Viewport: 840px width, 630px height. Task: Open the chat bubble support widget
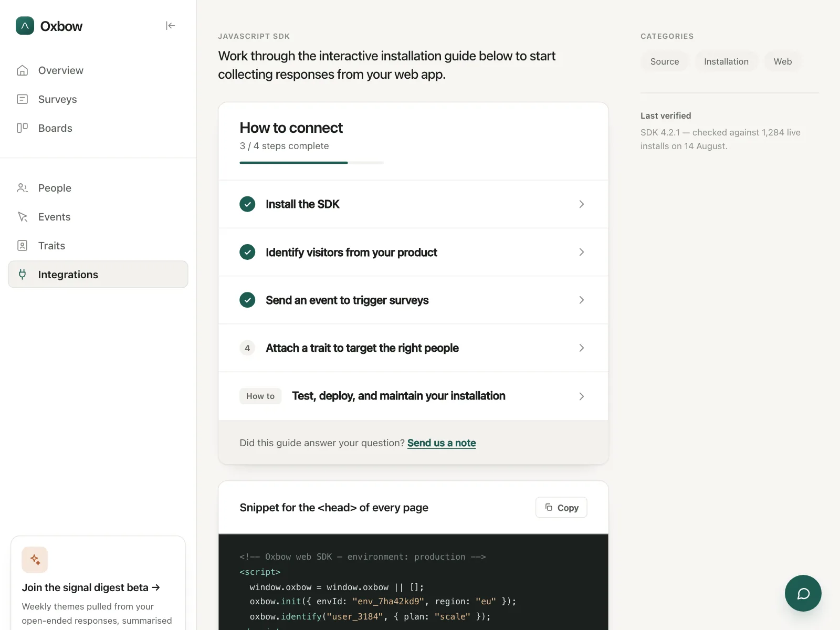(803, 593)
